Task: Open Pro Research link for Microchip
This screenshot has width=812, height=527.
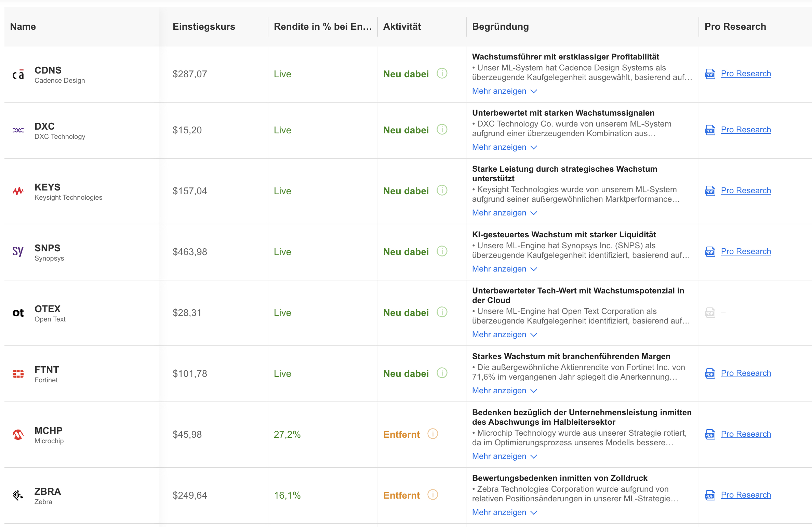Action: click(746, 434)
